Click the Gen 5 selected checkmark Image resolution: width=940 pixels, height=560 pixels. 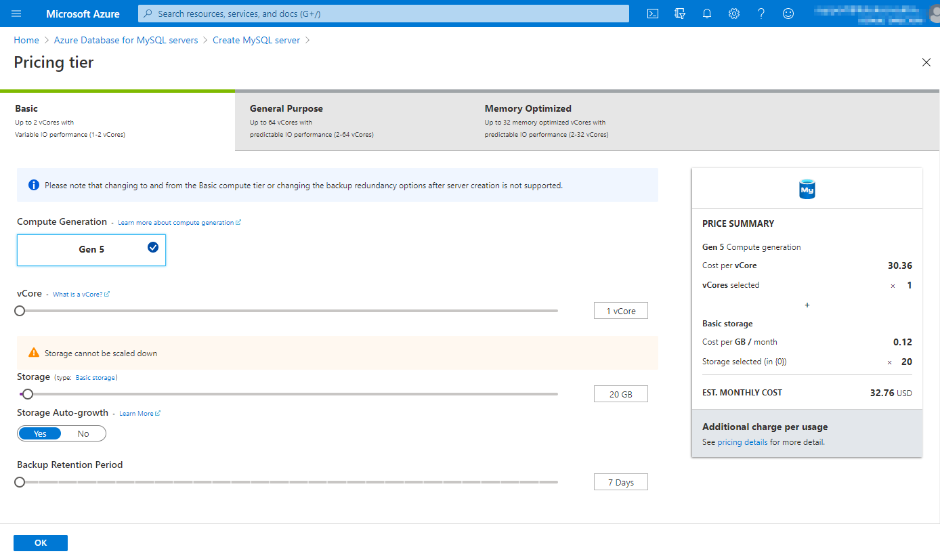pos(153,247)
